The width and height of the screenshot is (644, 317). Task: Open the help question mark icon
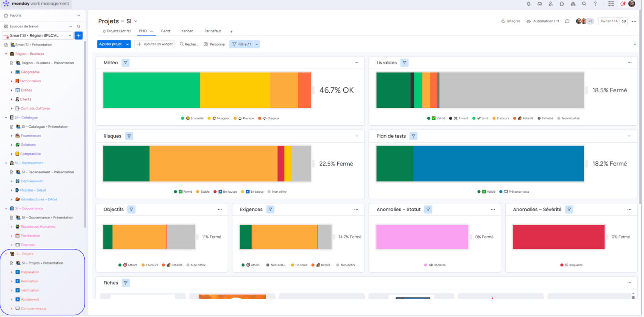[x=595, y=4]
